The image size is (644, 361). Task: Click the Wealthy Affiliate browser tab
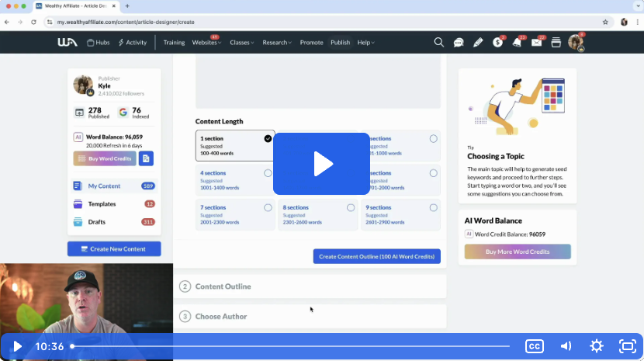pyautogui.click(x=76, y=6)
